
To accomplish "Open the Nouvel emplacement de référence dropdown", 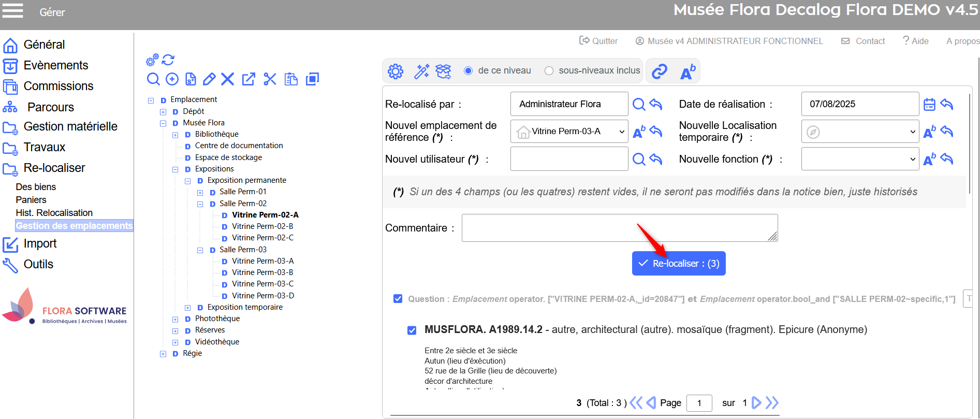I will (x=569, y=132).
